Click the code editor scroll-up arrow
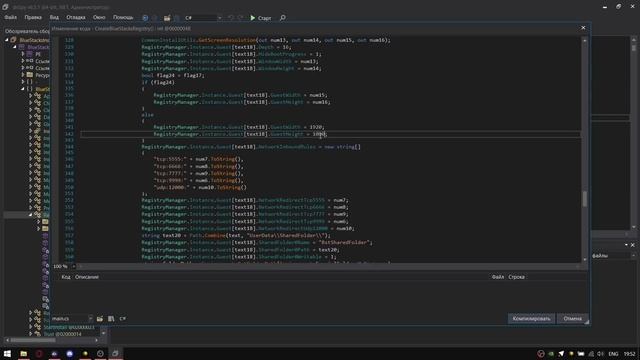640x360 pixels. point(584,40)
